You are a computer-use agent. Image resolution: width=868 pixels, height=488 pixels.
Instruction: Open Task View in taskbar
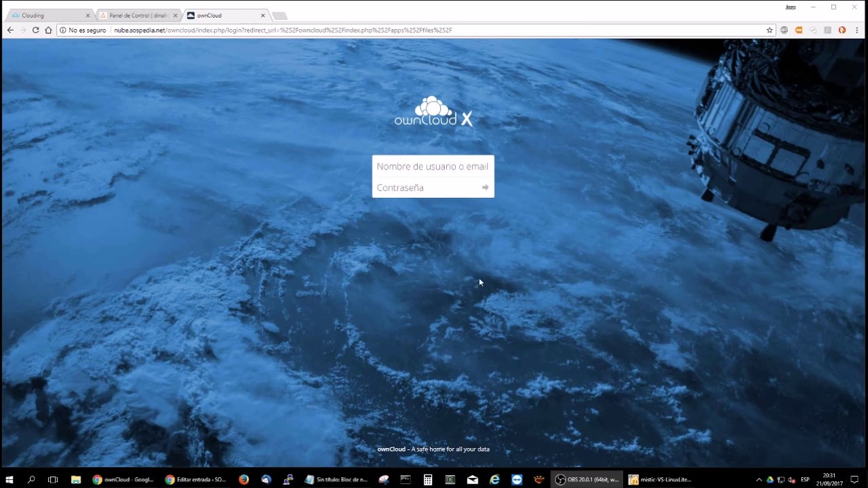(53, 479)
